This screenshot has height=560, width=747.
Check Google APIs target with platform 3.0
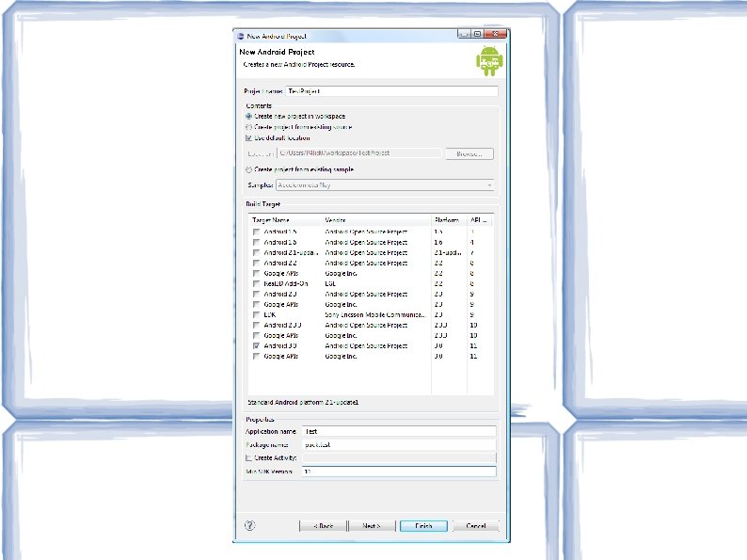256,356
